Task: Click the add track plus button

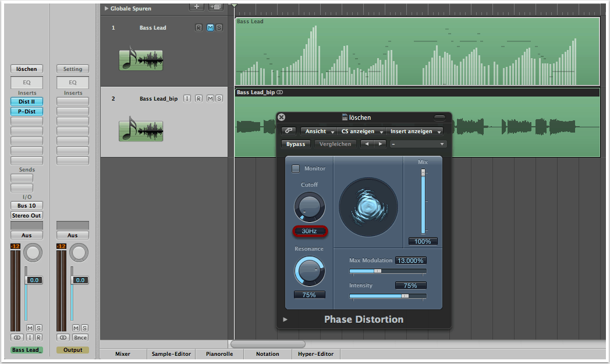Action: tap(197, 6)
